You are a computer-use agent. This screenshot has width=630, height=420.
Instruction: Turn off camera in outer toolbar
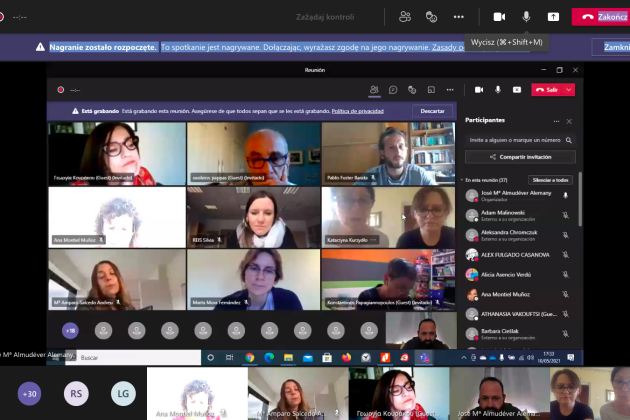pos(499,16)
